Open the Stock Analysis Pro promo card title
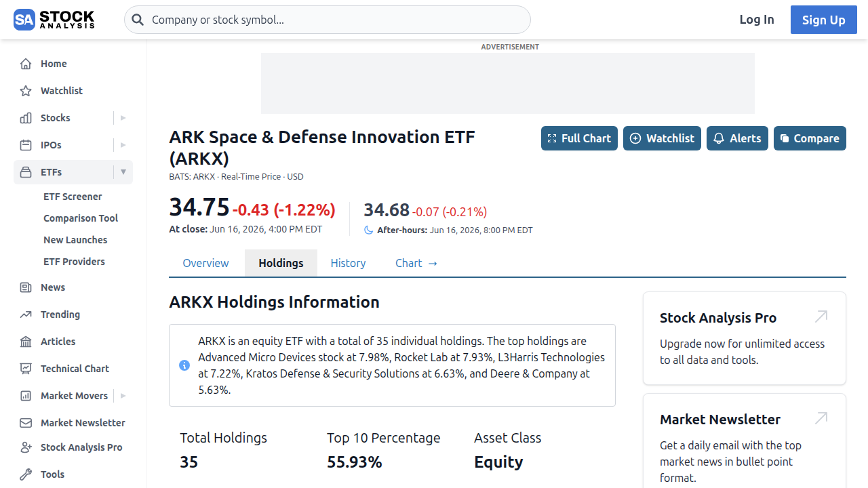 (x=718, y=318)
